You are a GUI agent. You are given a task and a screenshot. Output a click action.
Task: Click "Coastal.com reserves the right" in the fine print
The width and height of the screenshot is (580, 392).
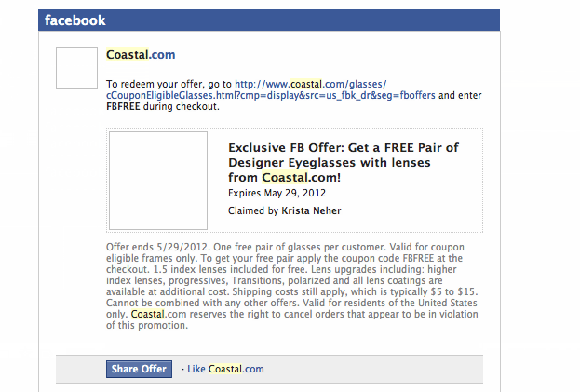[x=209, y=314]
